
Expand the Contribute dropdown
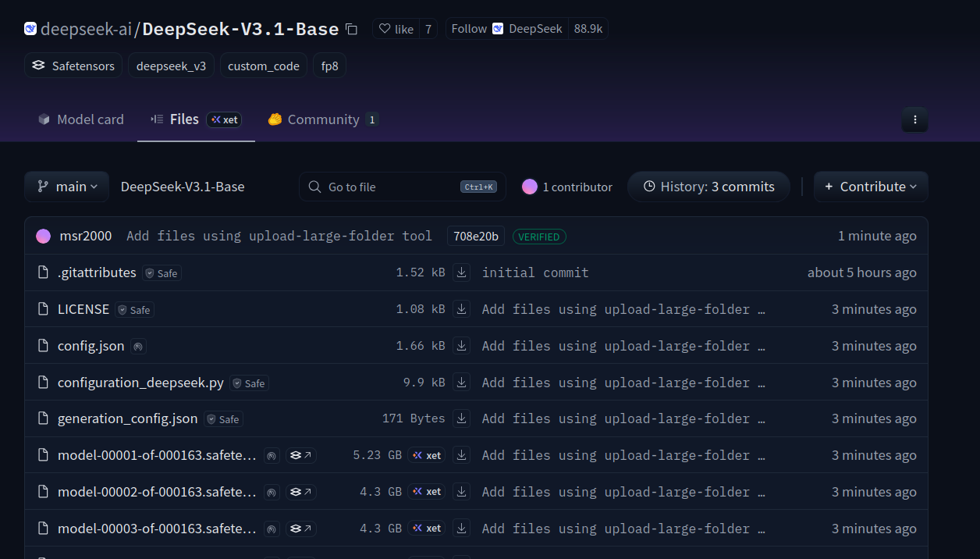coord(871,187)
